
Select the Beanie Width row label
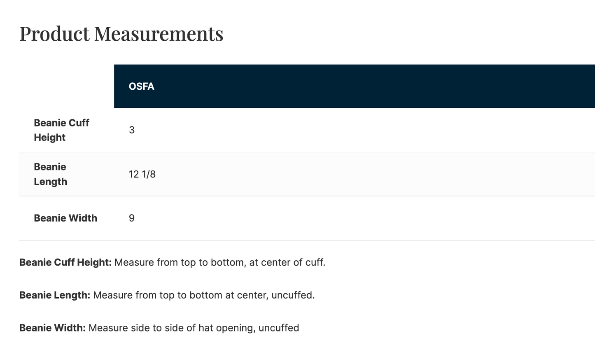[x=65, y=218]
